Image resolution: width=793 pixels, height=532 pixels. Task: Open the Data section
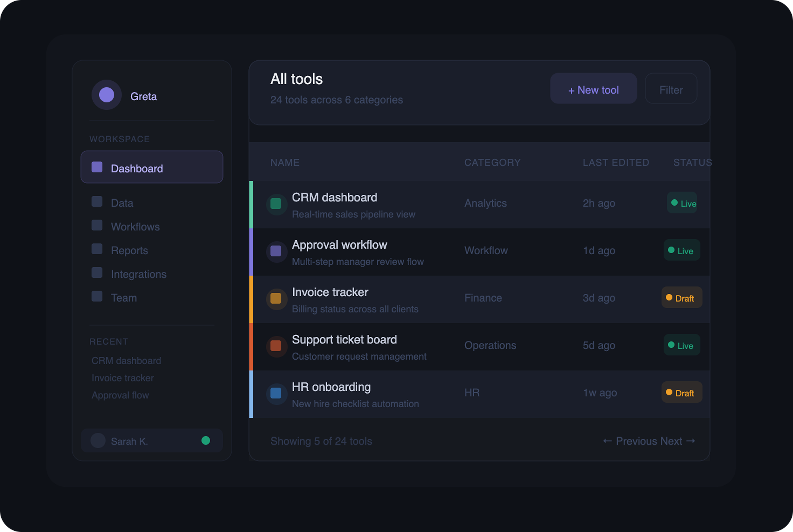pos(122,203)
